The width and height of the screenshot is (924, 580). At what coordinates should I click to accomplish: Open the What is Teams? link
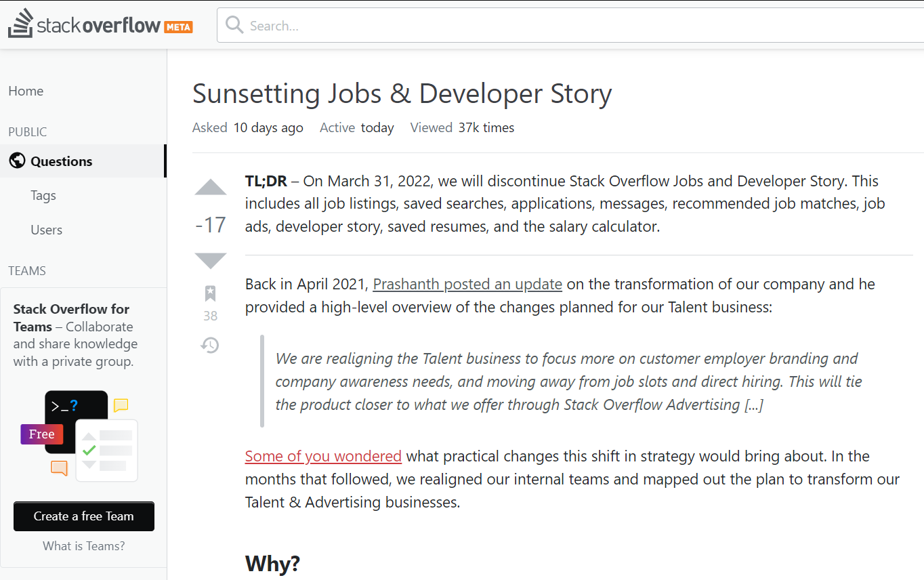[x=83, y=545]
